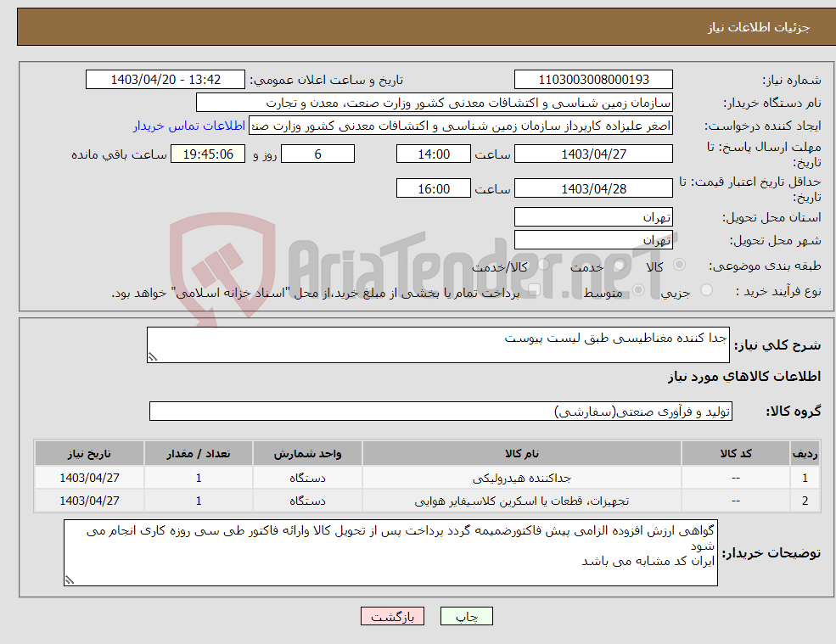
Task: Toggle the Islamic treasury payment checkbox
Action: (534, 290)
